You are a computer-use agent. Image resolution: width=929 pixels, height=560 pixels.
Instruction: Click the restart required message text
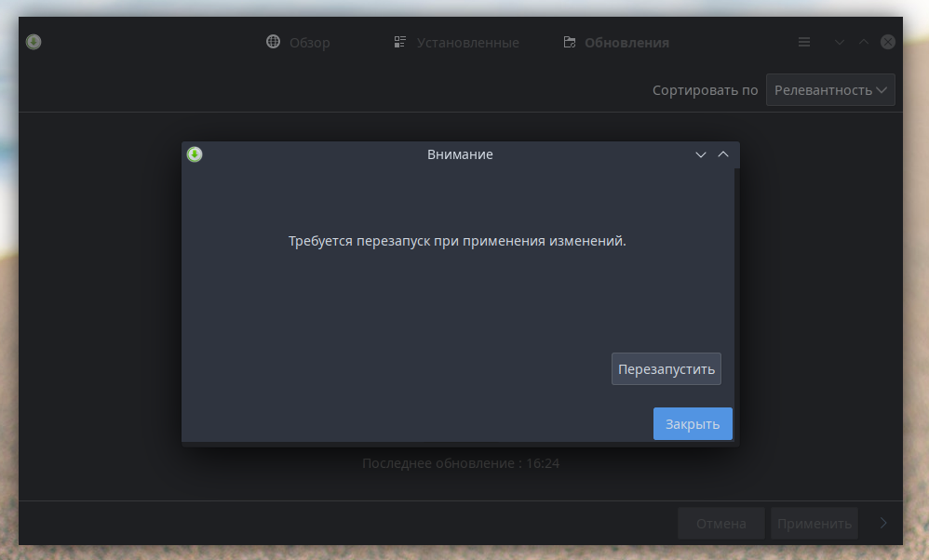point(457,241)
